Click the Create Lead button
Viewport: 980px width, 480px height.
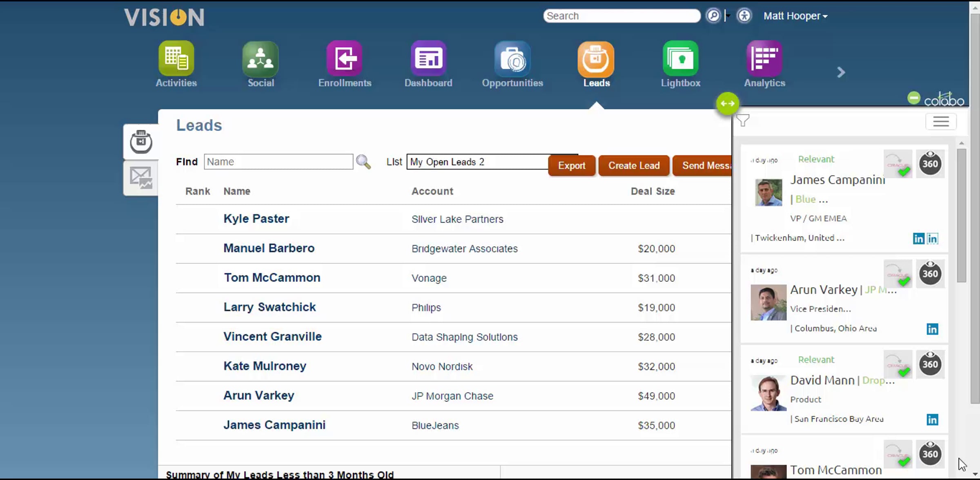click(634, 165)
